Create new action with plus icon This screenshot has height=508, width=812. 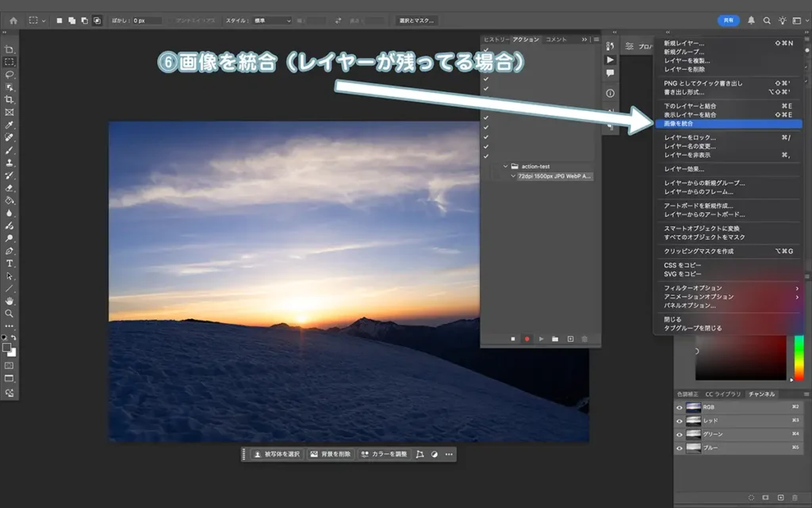570,339
